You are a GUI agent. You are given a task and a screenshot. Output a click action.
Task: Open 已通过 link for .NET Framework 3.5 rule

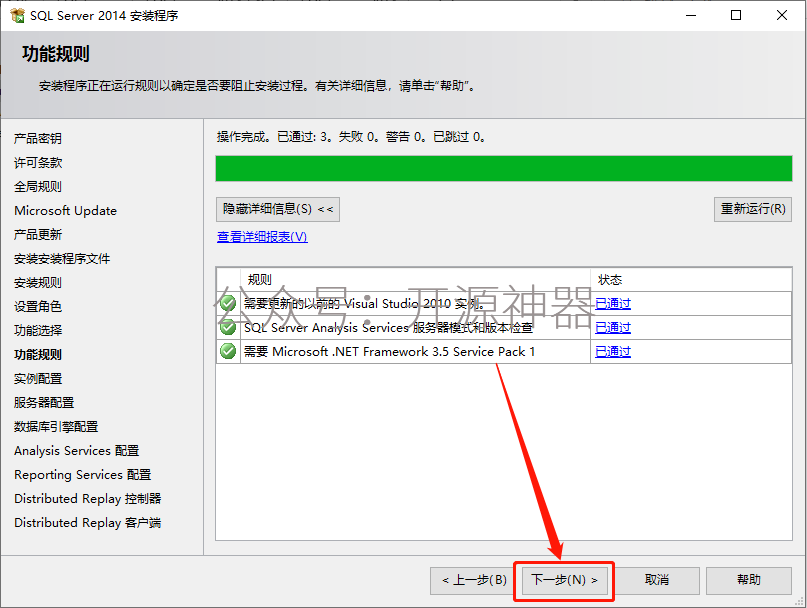tap(613, 352)
